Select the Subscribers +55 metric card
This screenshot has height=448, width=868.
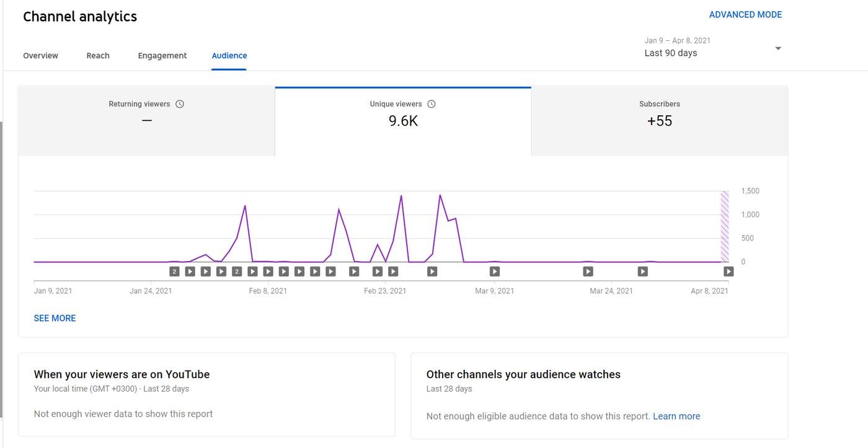(659, 121)
